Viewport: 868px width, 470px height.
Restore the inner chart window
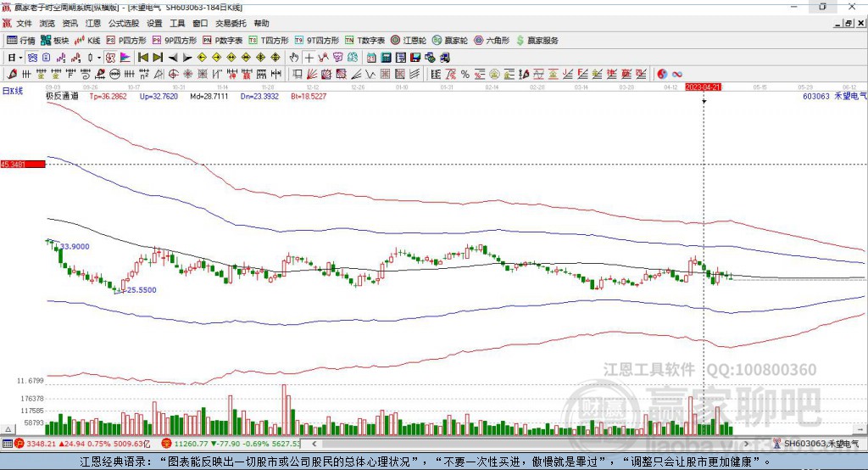(849, 23)
